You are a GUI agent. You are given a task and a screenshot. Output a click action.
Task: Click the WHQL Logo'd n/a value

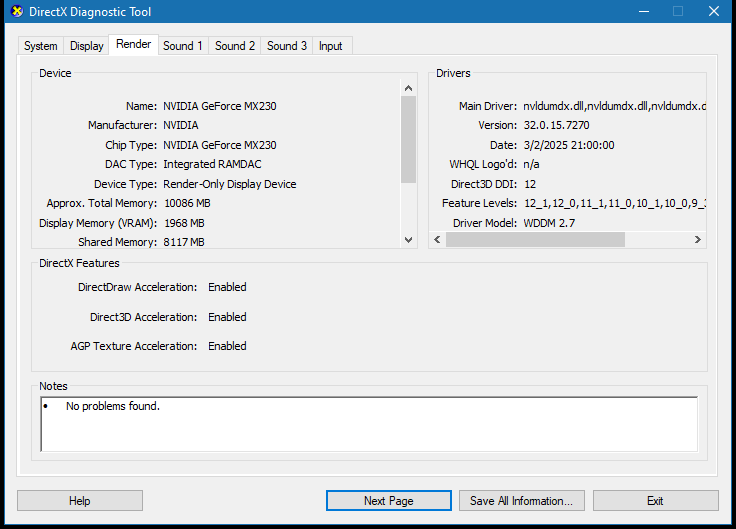[531, 164]
